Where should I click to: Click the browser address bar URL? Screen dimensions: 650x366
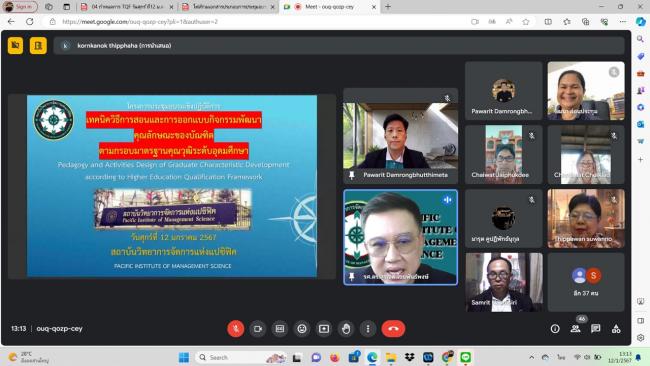tap(140, 22)
